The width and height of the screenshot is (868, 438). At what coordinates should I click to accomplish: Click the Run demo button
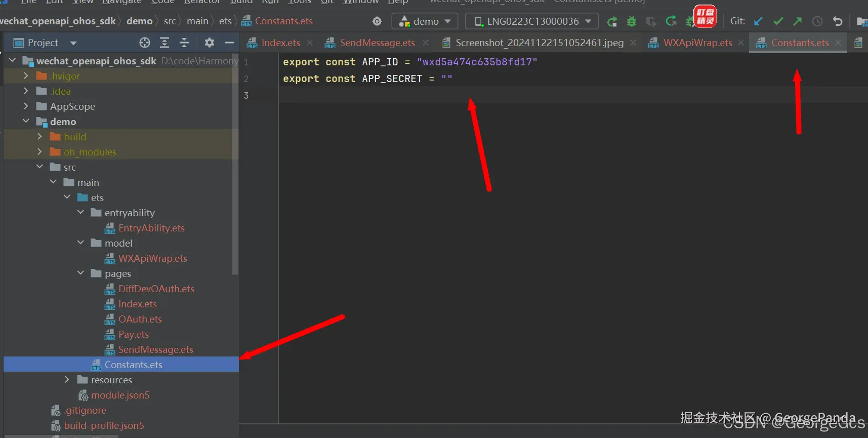[x=612, y=21]
